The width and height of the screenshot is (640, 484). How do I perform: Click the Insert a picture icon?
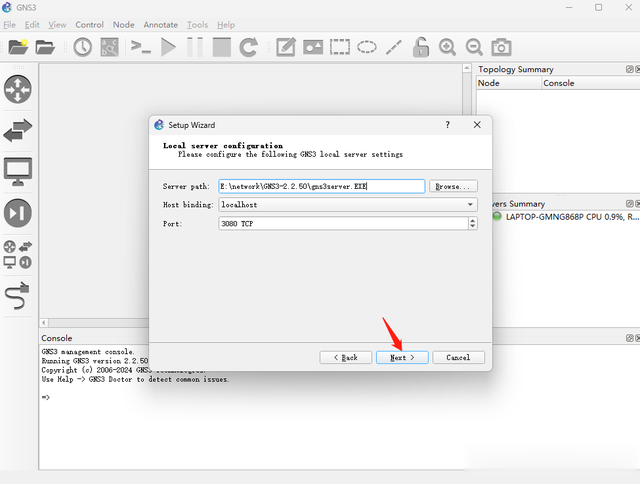[313, 47]
